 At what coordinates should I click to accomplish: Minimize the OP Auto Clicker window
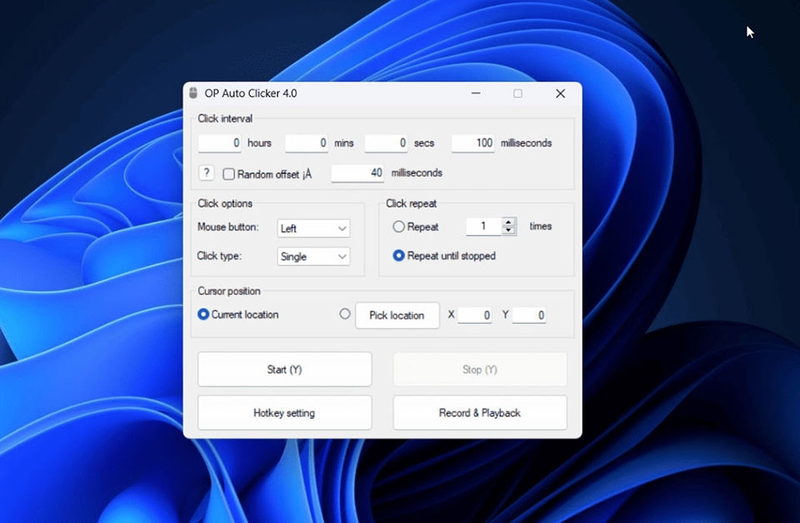pyautogui.click(x=476, y=93)
